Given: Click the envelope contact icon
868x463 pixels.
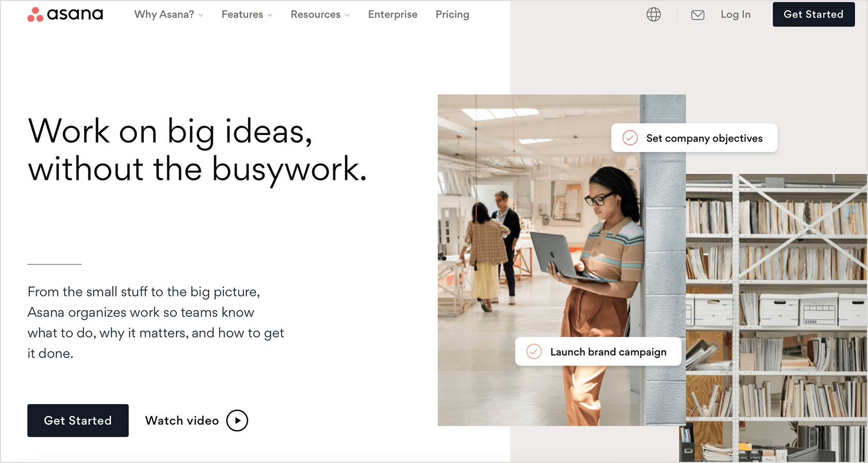Looking at the screenshot, I should pyautogui.click(x=698, y=15).
